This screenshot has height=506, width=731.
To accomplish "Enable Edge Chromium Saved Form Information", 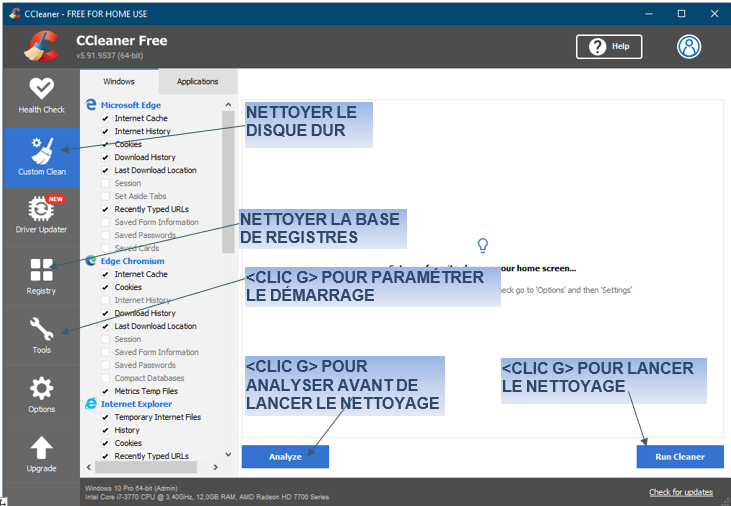I will coord(105,352).
